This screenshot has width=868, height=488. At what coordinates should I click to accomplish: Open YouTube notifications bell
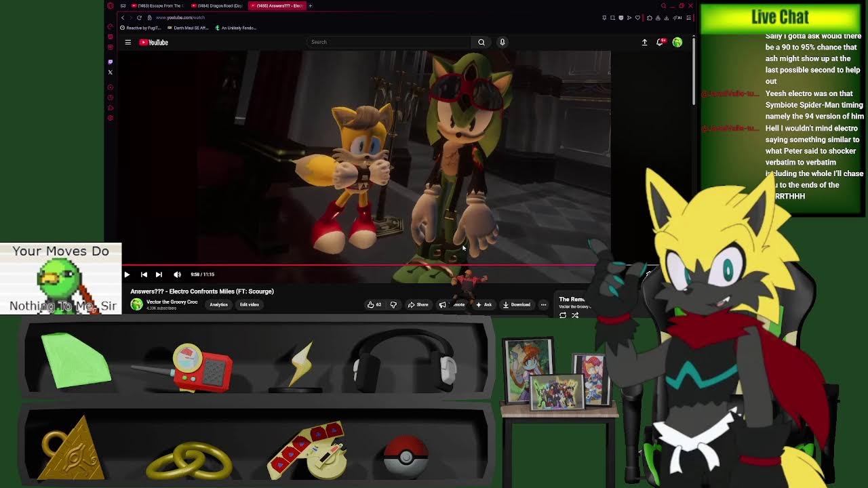[x=660, y=42]
